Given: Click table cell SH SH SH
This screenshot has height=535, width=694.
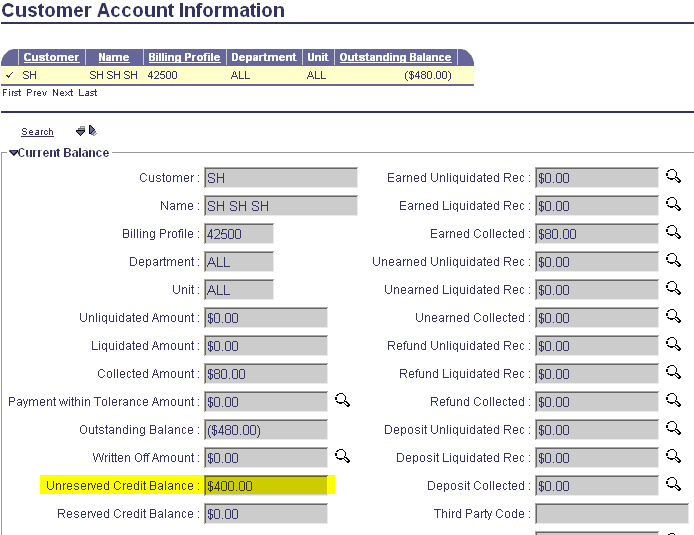Looking at the screenshot, I should pyautogui.click(x=113, y=75).
